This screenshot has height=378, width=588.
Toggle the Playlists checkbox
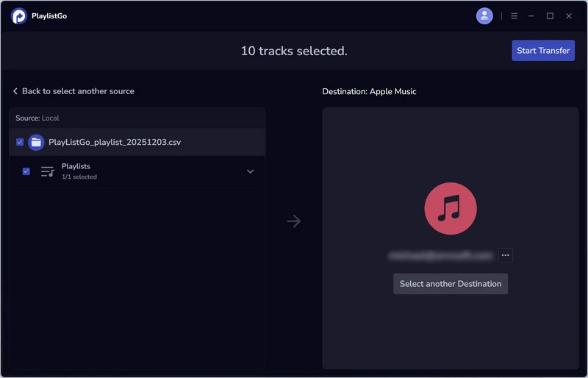click(x=26, y=171)
